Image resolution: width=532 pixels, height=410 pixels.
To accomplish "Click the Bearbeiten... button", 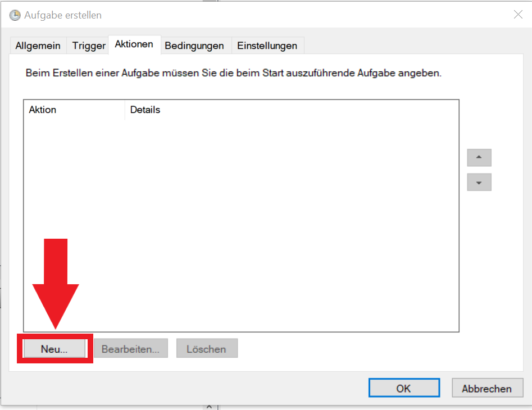I will pyautogui.click(x=131, y=349).
